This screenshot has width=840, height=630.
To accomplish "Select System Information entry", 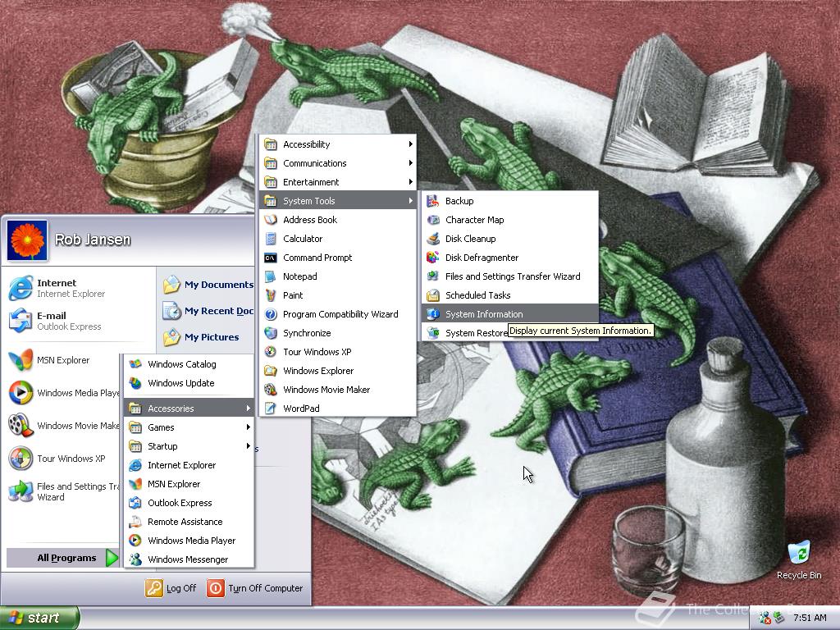I will tap(509, 314).
